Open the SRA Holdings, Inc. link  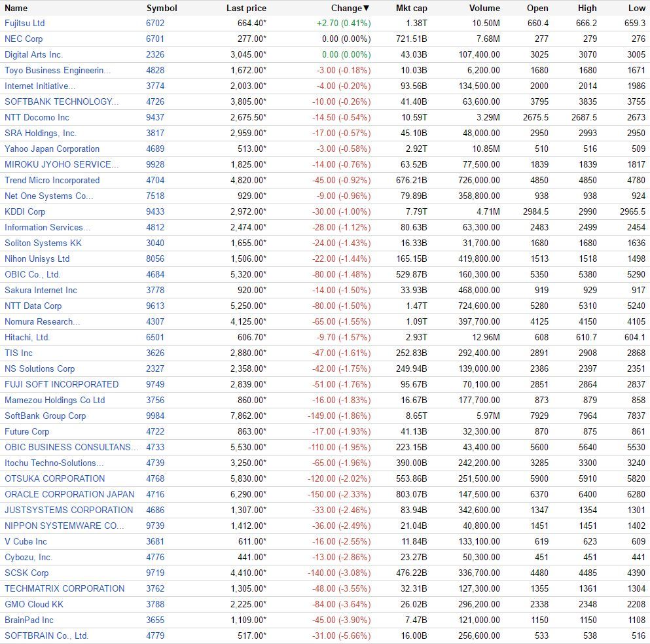pos(41,134)
